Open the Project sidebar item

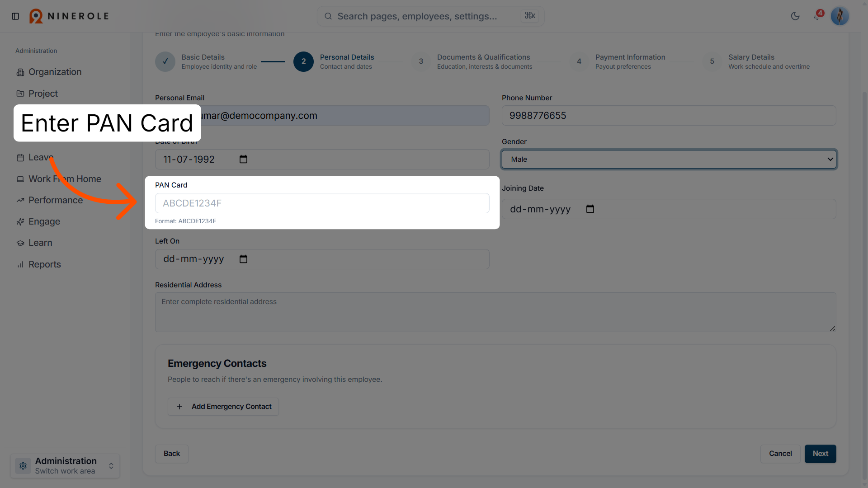pyautogui.click(x=43, y=94)
